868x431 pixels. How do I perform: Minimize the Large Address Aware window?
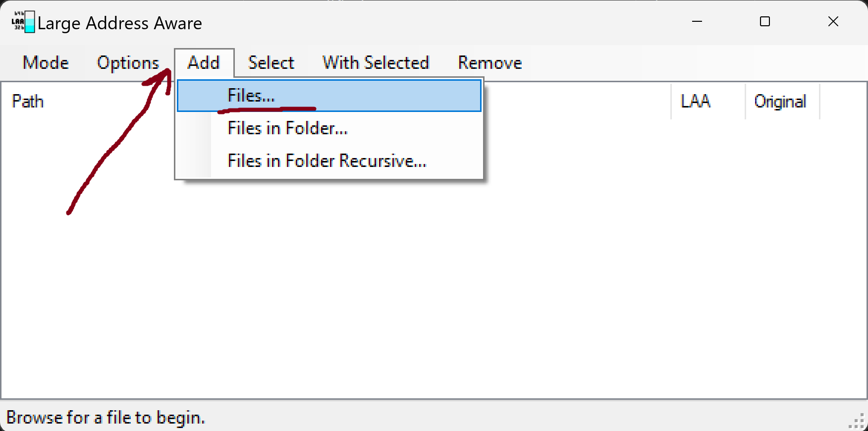(x=697, y=22)
